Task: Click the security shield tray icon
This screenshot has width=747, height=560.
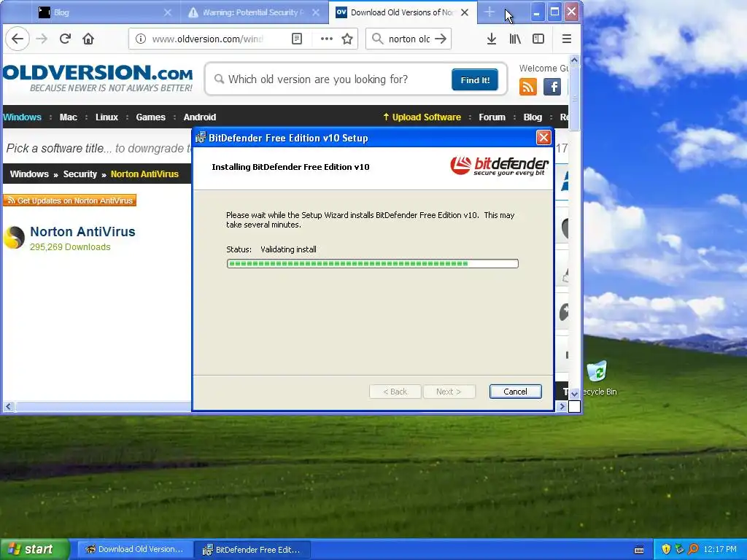Action: point(666,549)
